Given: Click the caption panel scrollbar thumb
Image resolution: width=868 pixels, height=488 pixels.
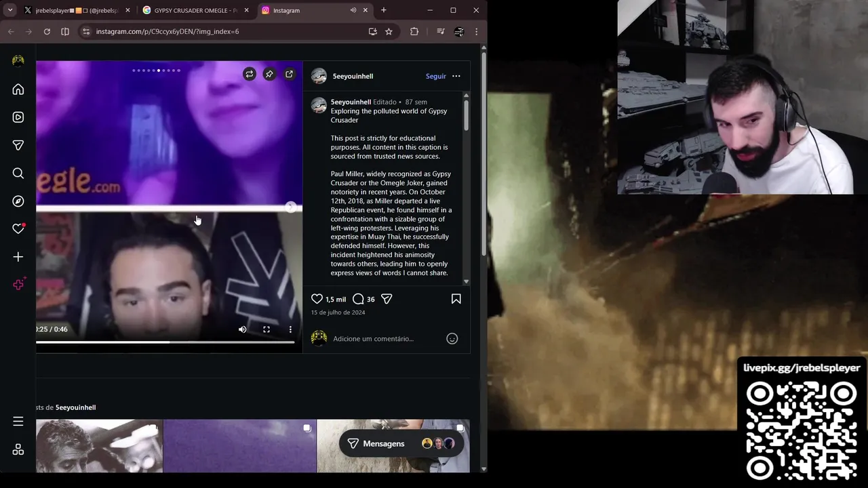Looking at the screenshot, I should click(x=466, y=115).
